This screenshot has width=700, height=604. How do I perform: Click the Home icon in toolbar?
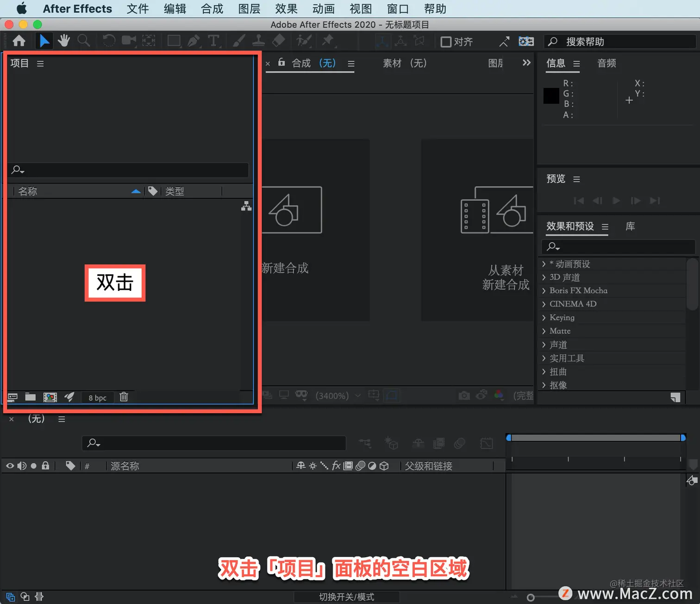point(19,41)
